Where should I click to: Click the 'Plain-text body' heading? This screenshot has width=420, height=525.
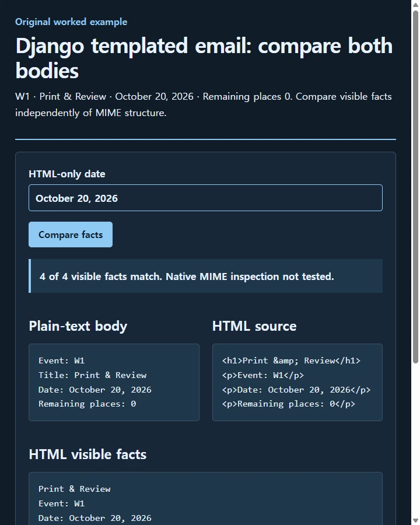78,325
